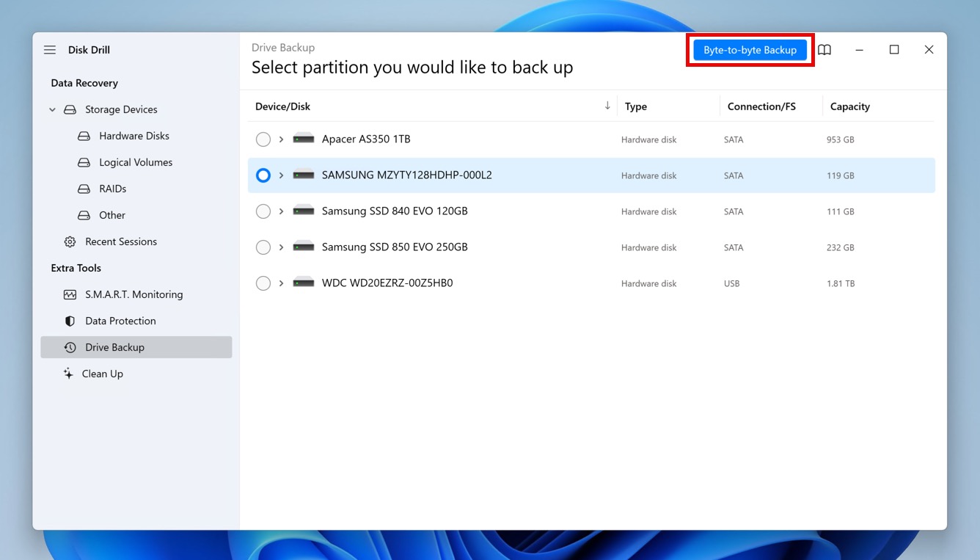The height and width of the screenshot is (560, 980).
Task: Select the Samsung SSD 840 EVO 120GB radio button
Action: (263, 211)
